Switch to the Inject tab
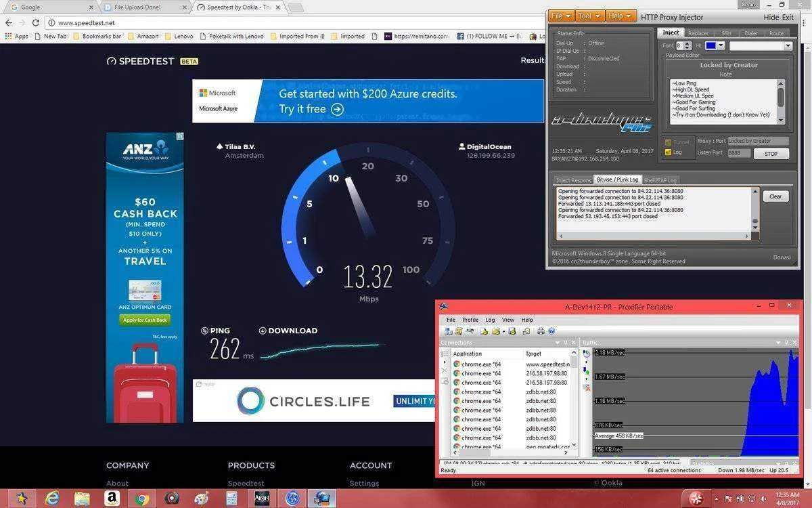 (671, 33)
